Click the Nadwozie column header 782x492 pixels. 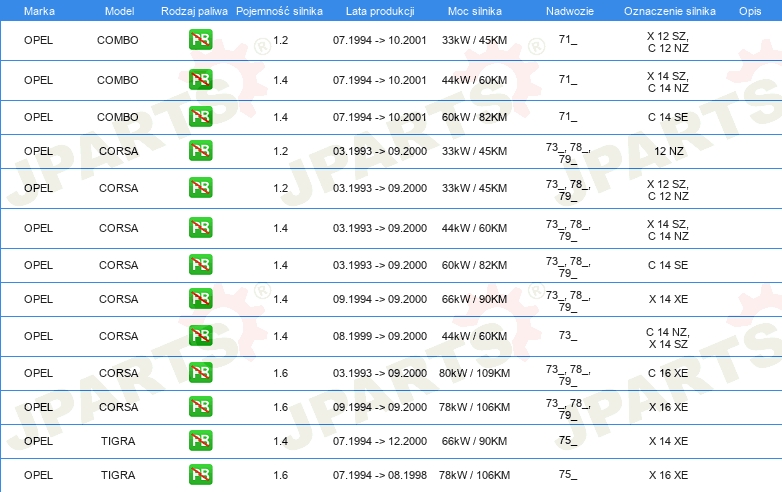(x=570, y=11)
